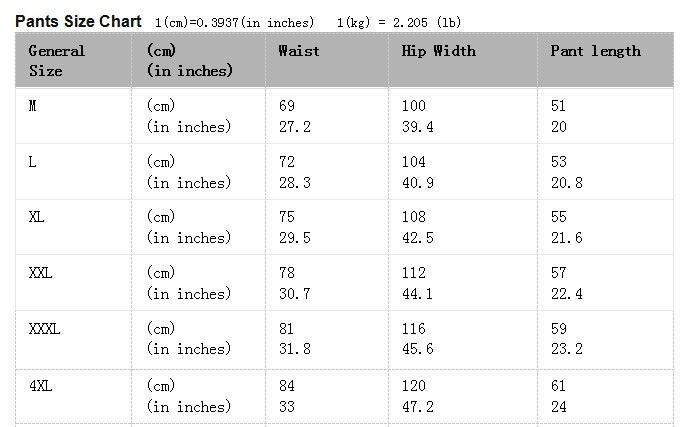Select the L size row label

(33, 161)
